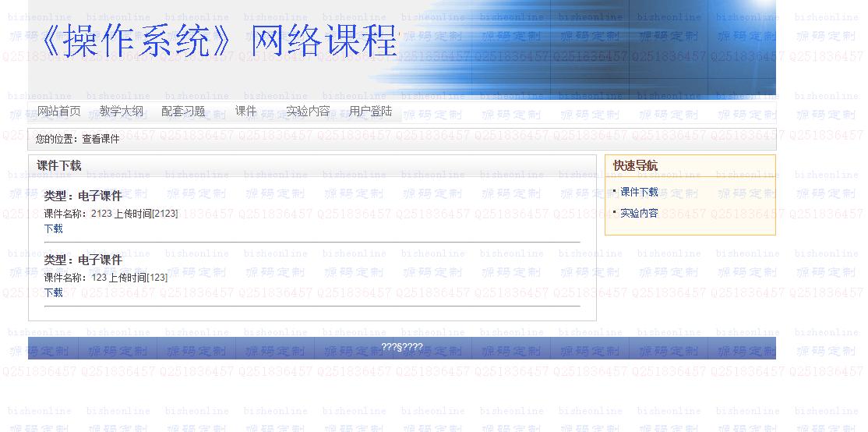868x432 pixels.
Task: Click the second 类型：电子课件 heading above 123
Action: (83, 260)
